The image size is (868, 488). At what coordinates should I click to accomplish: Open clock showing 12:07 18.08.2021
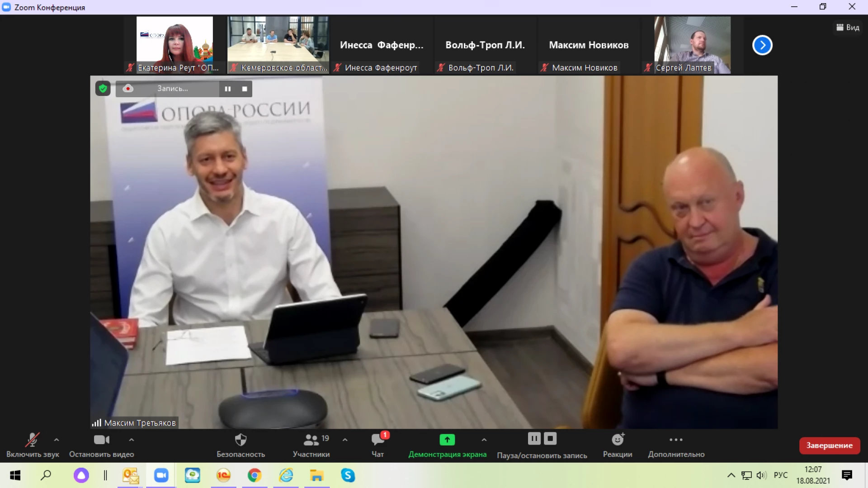(813, 475)
